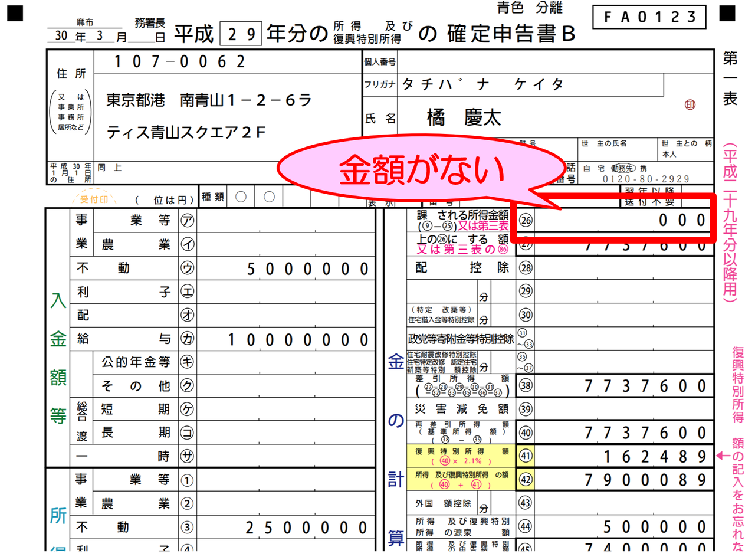Click the empty 住宅借入金等特別控除 ㉚ field
This screenshot has height=560, width=755.
624,315
